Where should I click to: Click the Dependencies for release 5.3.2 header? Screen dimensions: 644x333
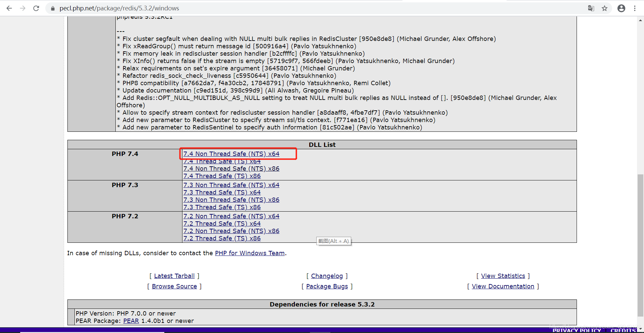pos(322,304)
